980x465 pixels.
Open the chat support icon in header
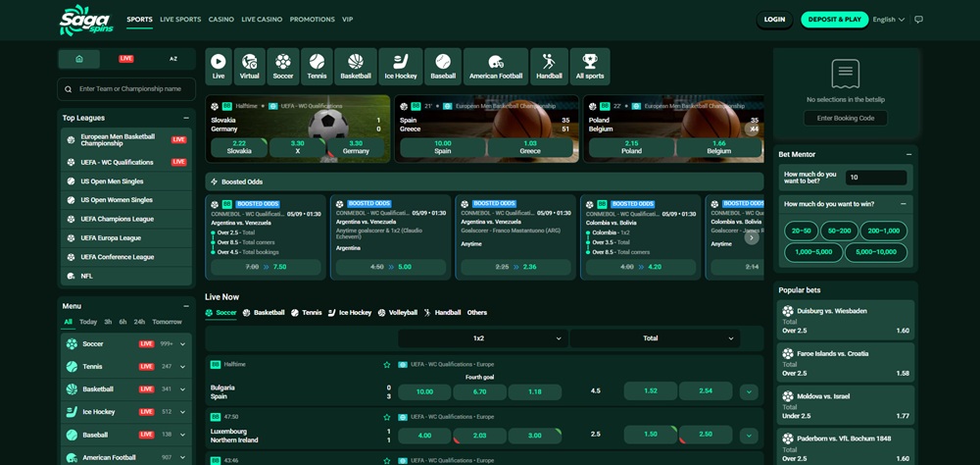[x=918, y=20]
